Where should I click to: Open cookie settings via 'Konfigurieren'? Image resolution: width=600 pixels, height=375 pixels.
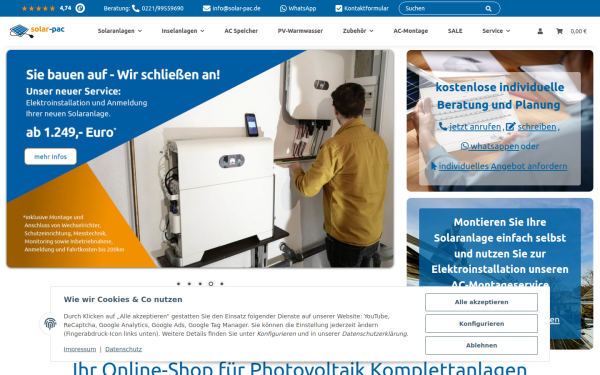[481, 324]
